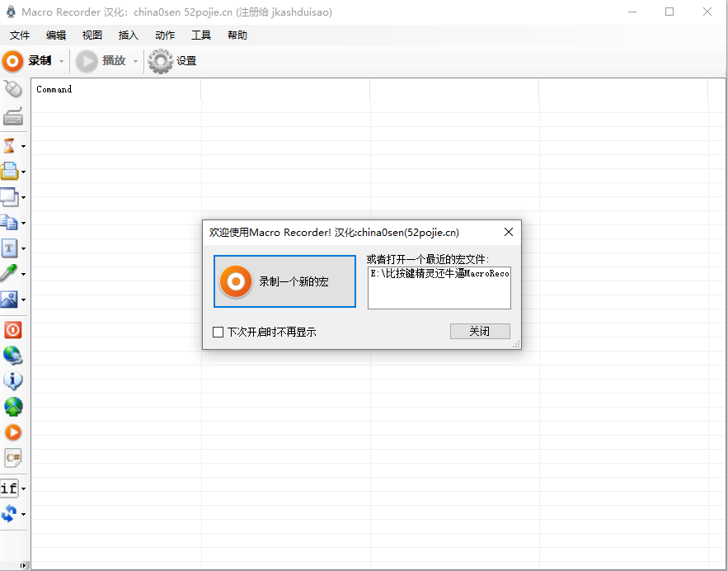Click the blue info message bubble icon
This screenshot has width=728, height=571.
click(12, 381)
